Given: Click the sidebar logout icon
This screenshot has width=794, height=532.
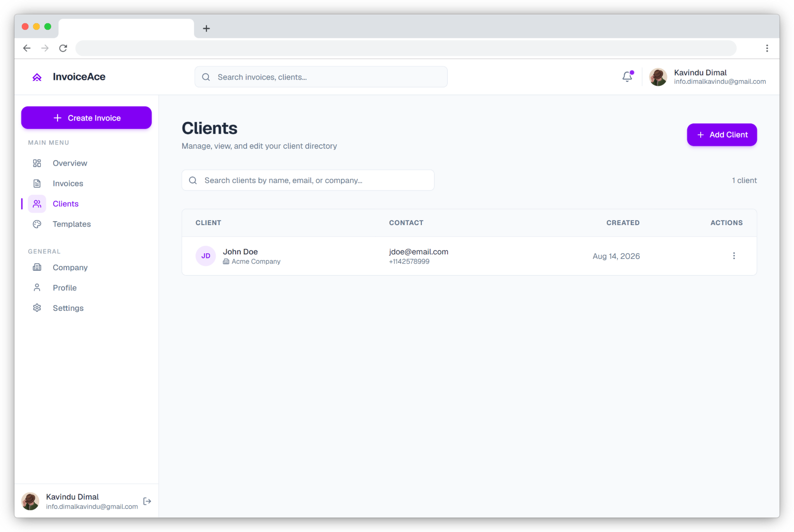Looking at the screenshot, I should click(147, 501).
